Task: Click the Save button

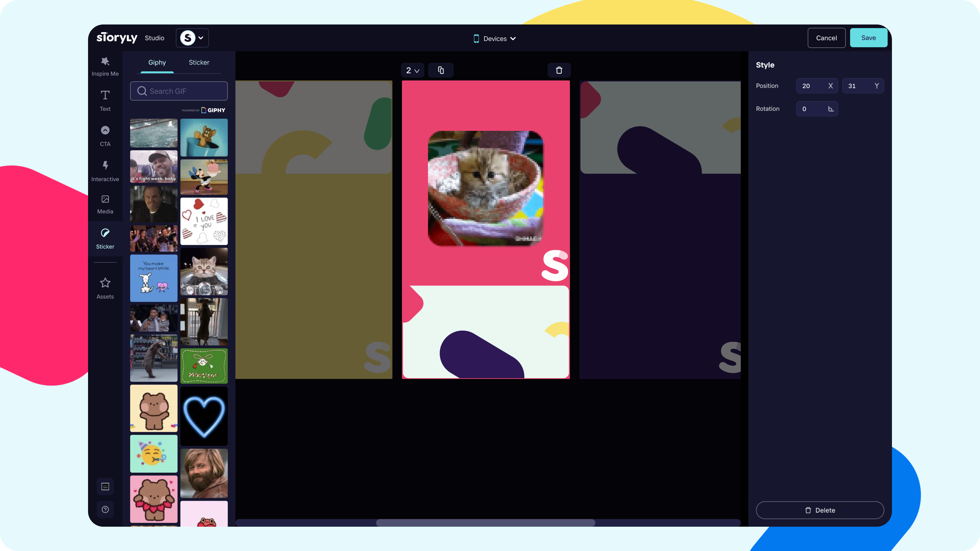Action: 868,38
